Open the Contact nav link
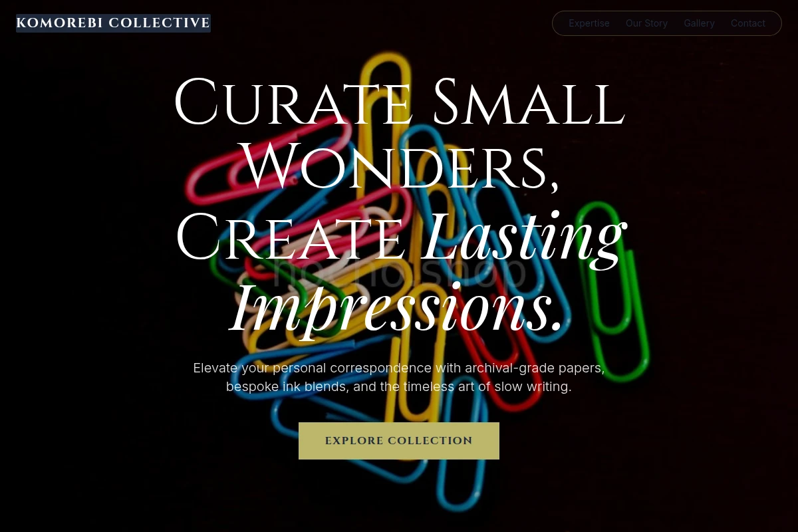 tap(748, 23)
